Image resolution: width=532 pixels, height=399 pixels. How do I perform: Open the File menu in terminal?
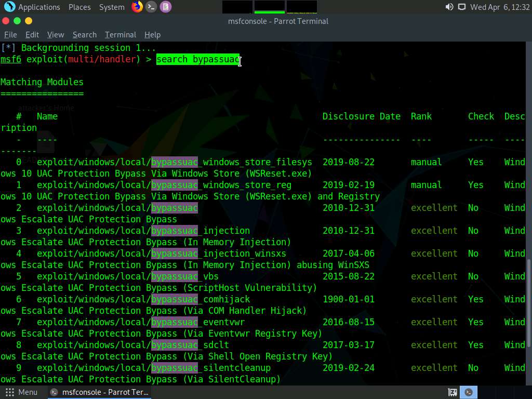coord(10,35)
